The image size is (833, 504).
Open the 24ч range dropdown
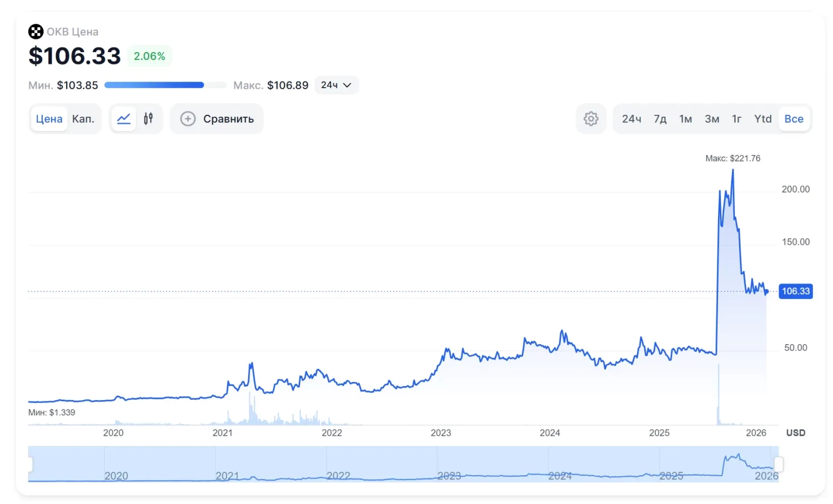336,85
